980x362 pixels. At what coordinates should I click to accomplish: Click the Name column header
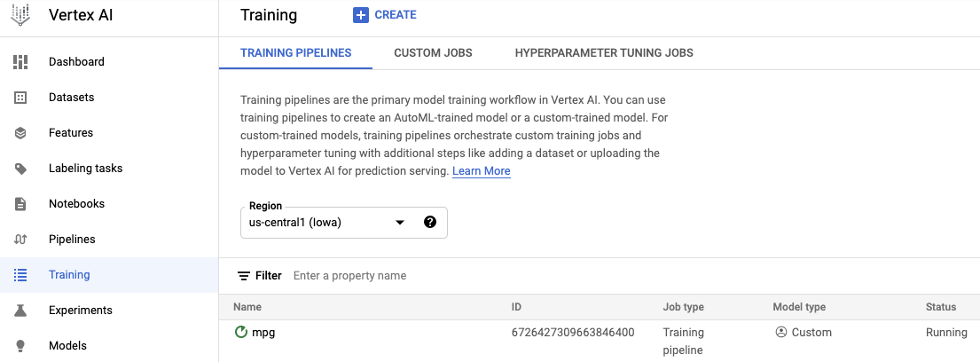coord(247,307)
